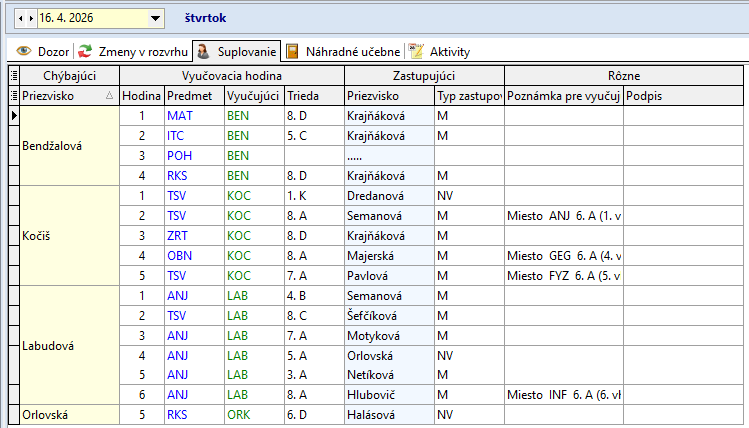Click the grid options icon beside Chýbajúci header
749x428 pixels.
point(13,75)
